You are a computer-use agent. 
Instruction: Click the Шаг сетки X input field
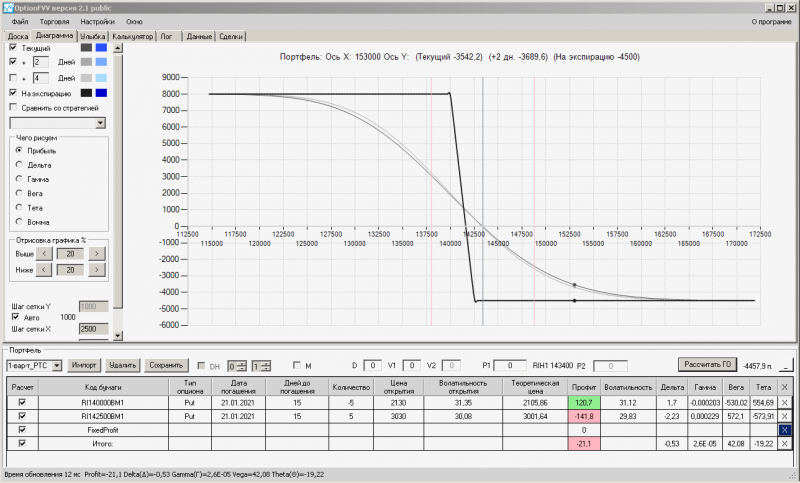tap(94, 329)
